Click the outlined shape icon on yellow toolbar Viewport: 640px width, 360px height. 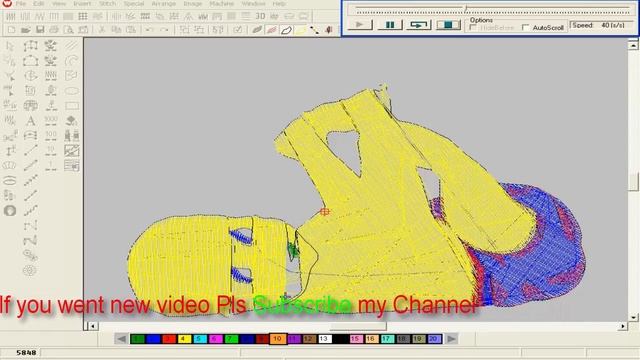click(286, 30)
